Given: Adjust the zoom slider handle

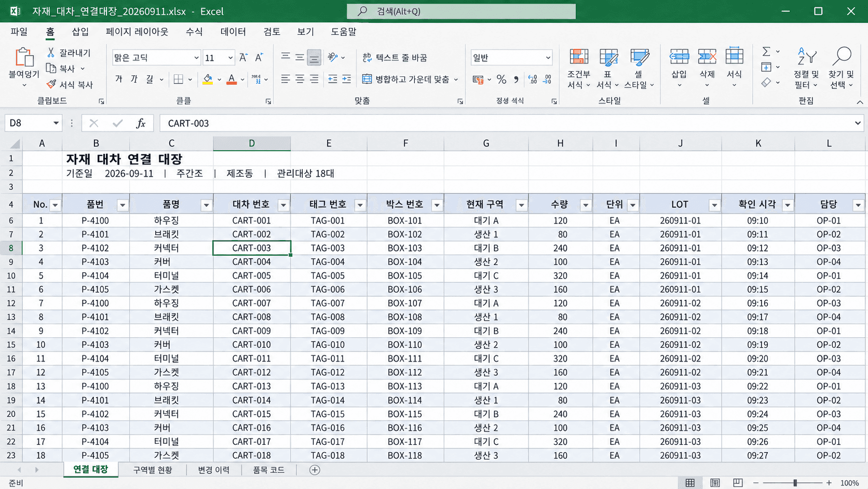Looking at the screenshot, I should 795,483.
